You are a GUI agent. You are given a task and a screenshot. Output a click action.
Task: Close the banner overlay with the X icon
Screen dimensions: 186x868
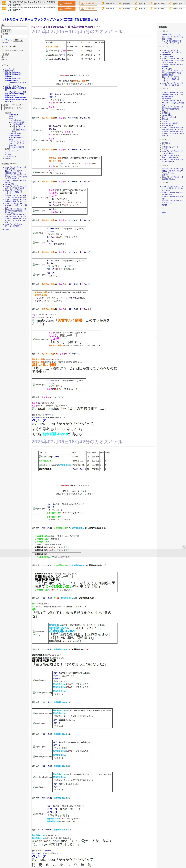(x=184, y=547)
